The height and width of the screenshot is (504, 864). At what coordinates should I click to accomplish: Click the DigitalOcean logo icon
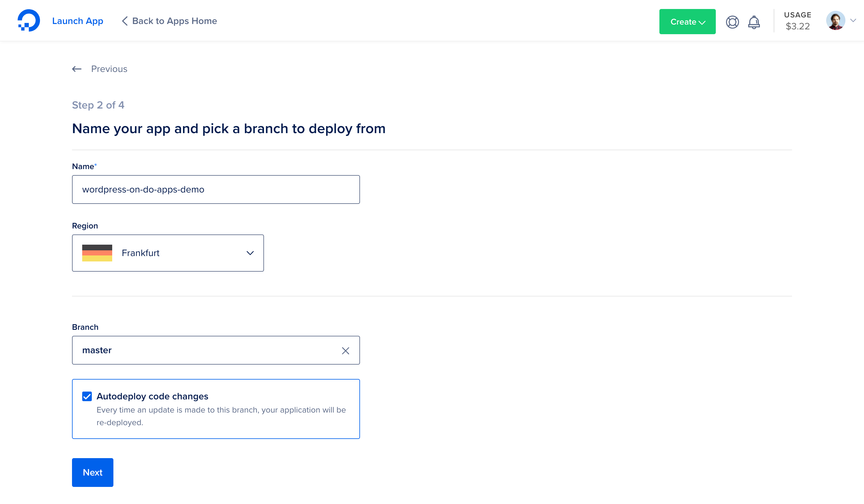(x=29, y=21)
